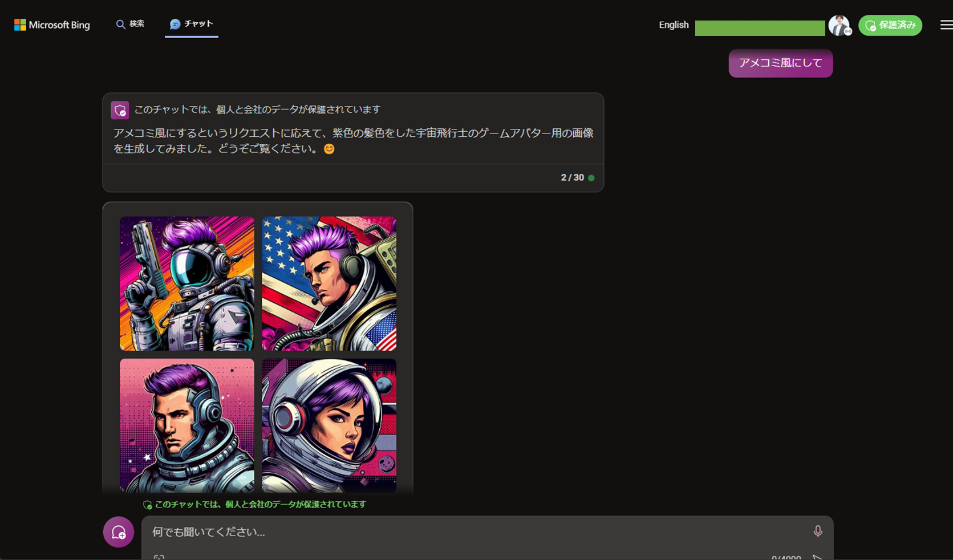Click the green data-protected notice above the input

tap(254, 505)
